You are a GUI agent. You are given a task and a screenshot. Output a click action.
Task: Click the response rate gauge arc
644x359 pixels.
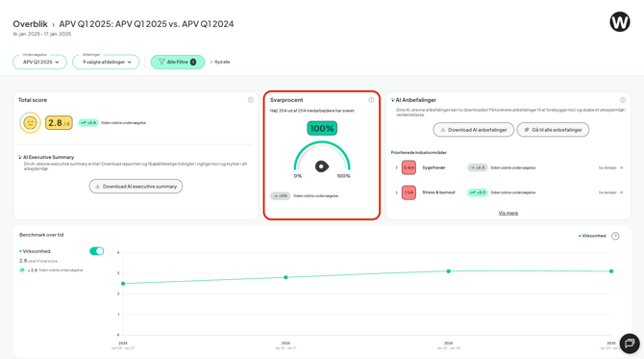(x=322, y=155)
